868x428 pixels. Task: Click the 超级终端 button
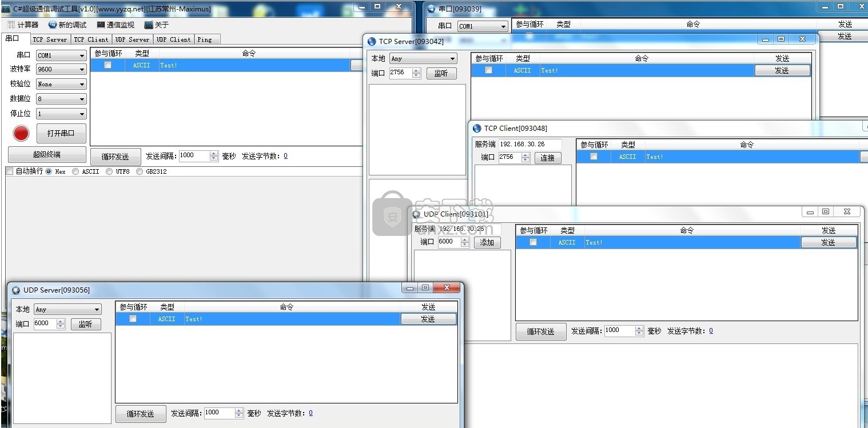(x=46, y=155)
